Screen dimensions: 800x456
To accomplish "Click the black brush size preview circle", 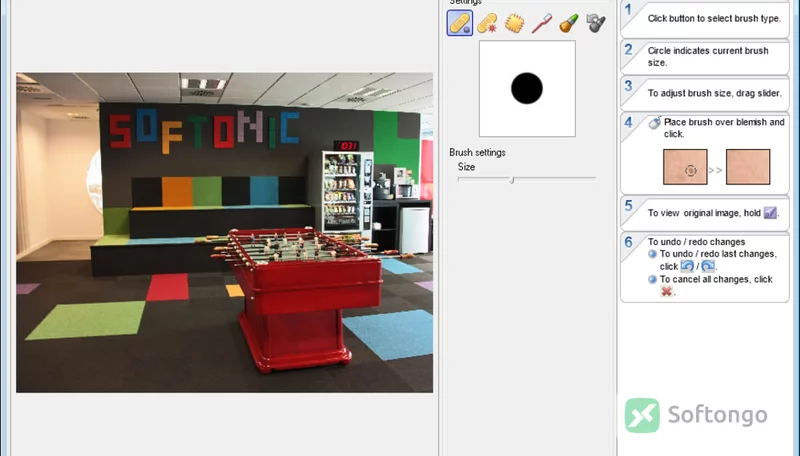I will pos(527,88).
